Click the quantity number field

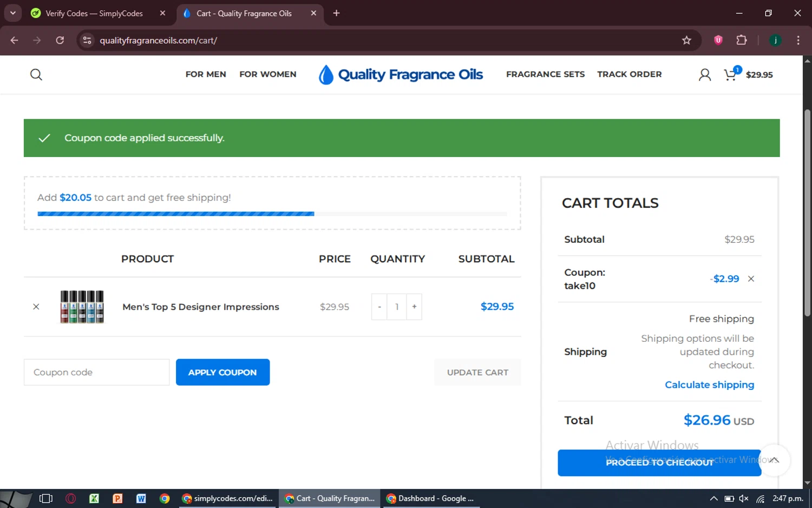point(397,307)
